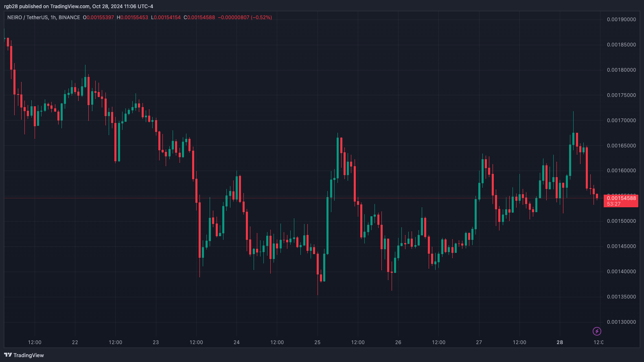Click the 0.00145000 price axis label

click(621, 246)
